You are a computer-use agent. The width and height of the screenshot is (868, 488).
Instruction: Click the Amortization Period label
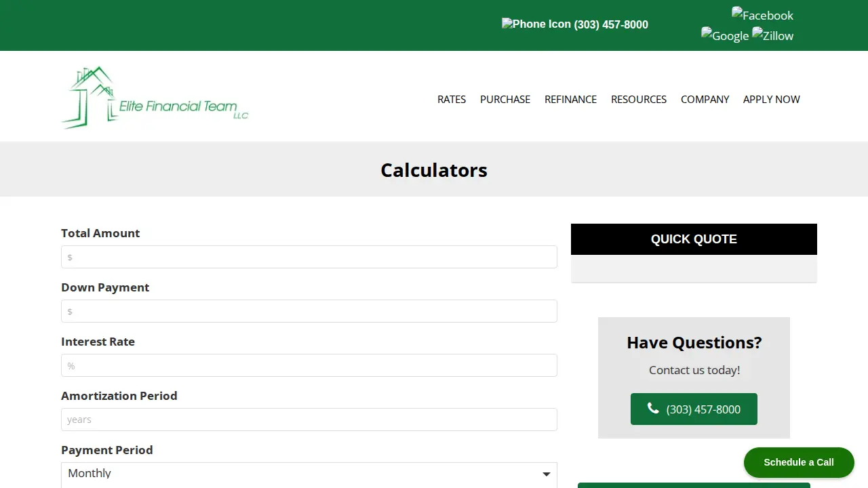(119, 396)
